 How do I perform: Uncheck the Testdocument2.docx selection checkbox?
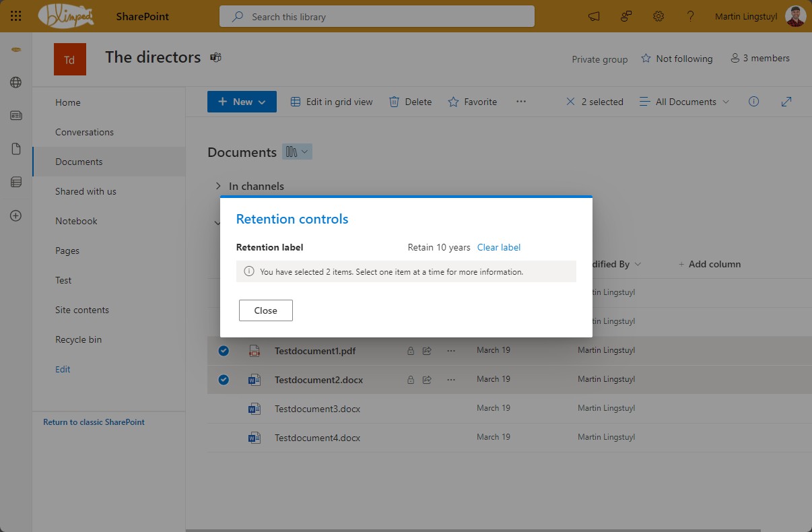coord(224,380)
